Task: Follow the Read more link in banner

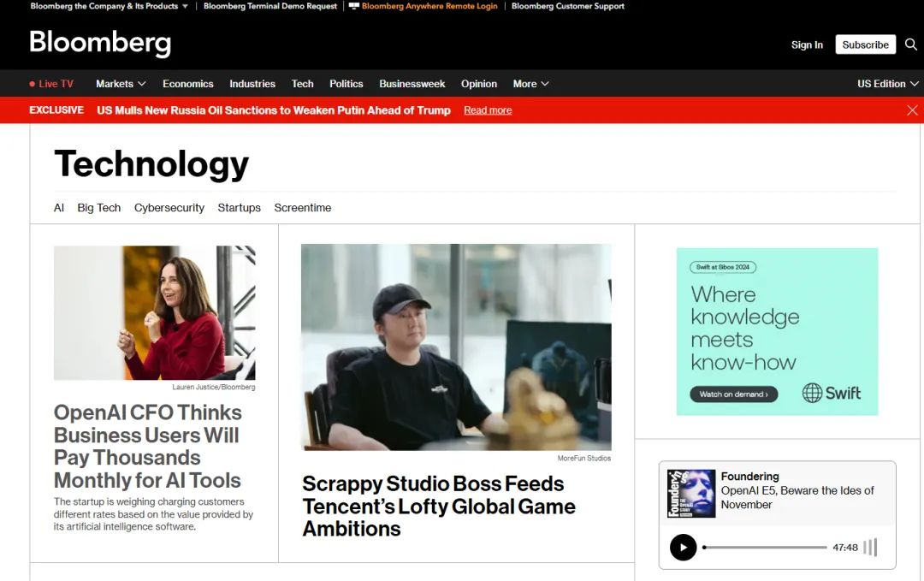Action: tap(488, 110)
